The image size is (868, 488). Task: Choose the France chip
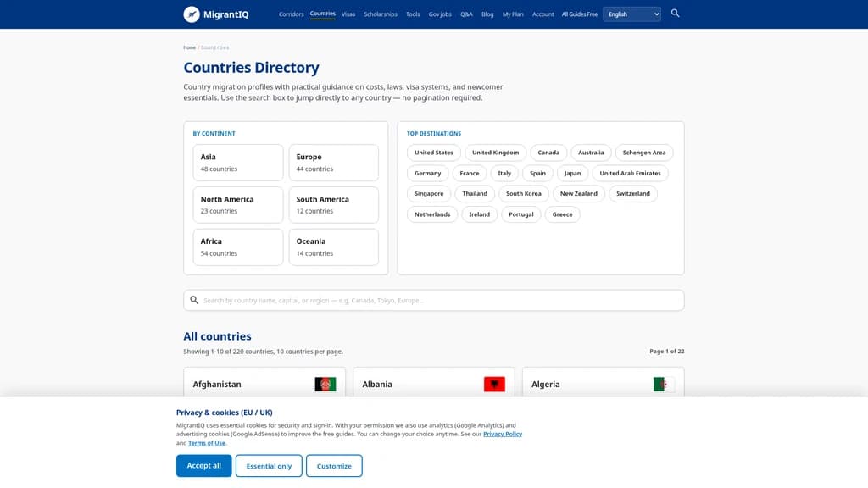[x=470, y=173]
